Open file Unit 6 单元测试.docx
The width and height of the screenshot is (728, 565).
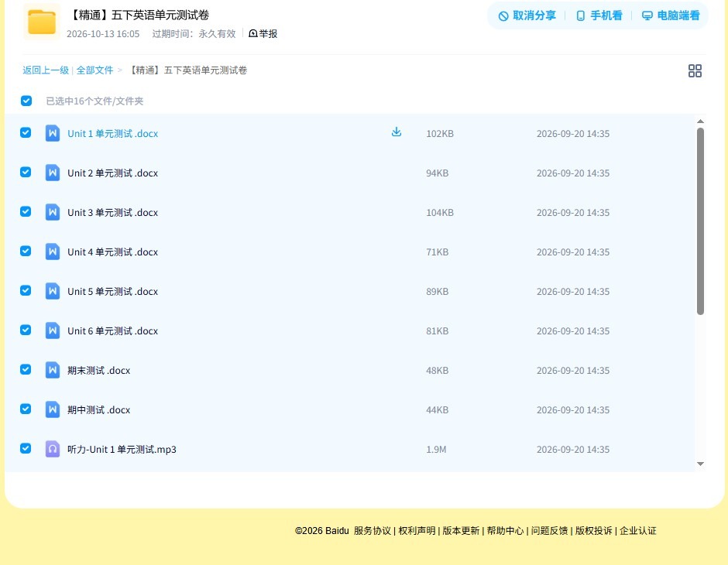click(113, 330)
